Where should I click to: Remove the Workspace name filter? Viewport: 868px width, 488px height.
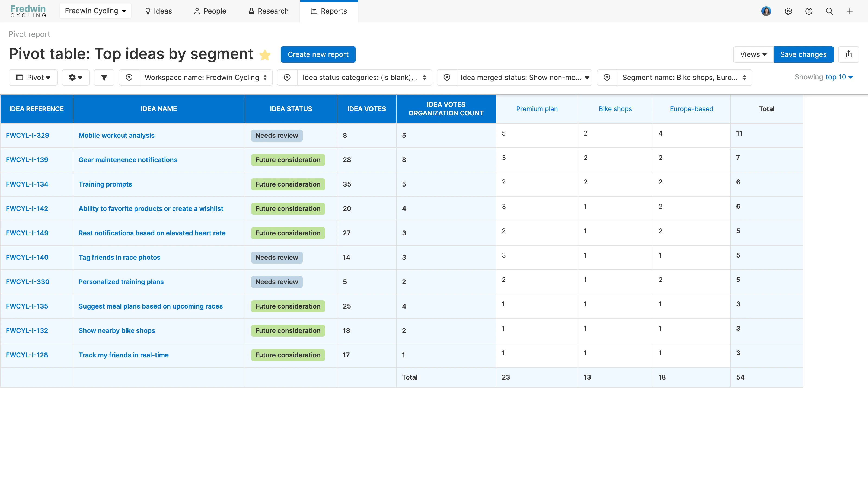point(129,78)
